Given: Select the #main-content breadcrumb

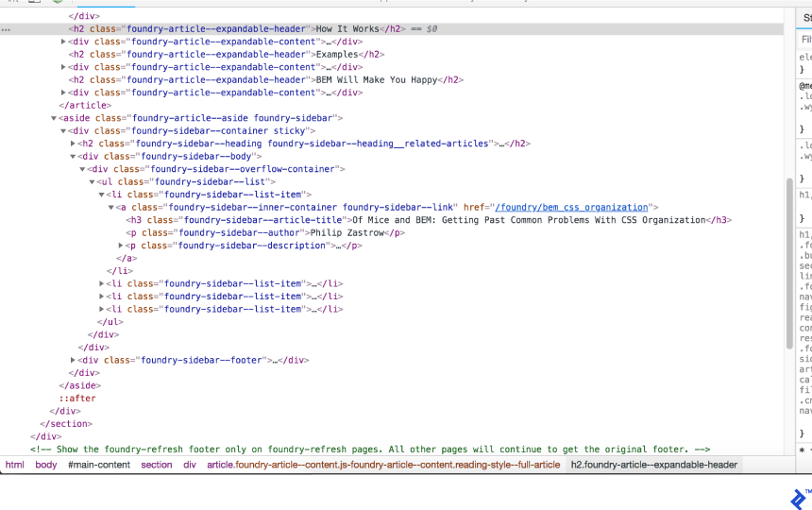Looking at the screenshot, I should click(99, 465).
